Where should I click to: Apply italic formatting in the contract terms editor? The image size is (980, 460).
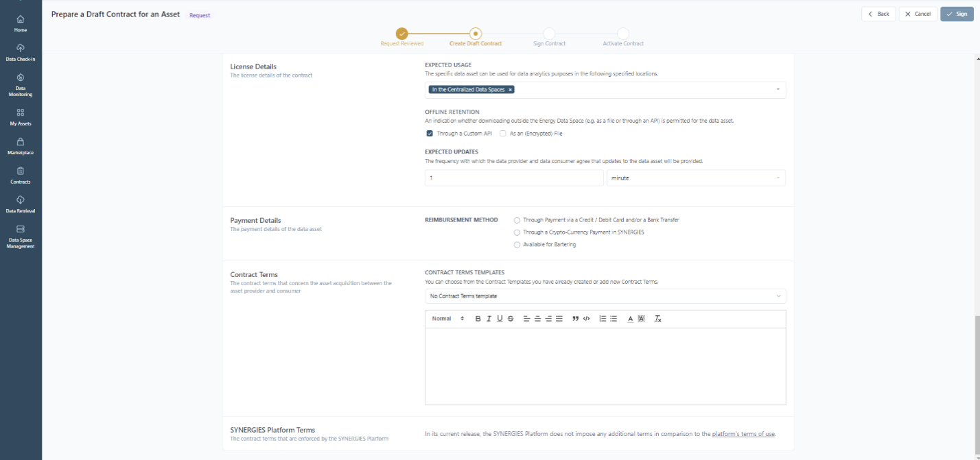(x=489, y=319)
